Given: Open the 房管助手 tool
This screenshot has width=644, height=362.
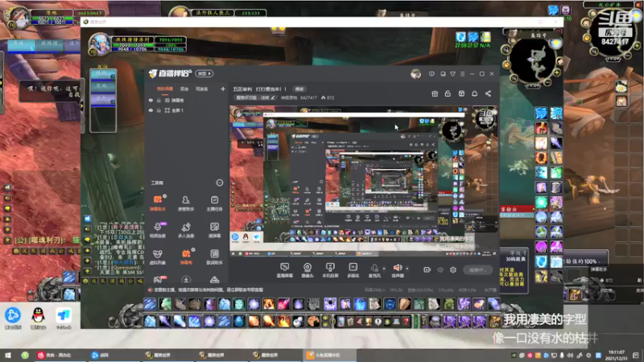Looking at the screenshot, I should click(x=186, y=203).
